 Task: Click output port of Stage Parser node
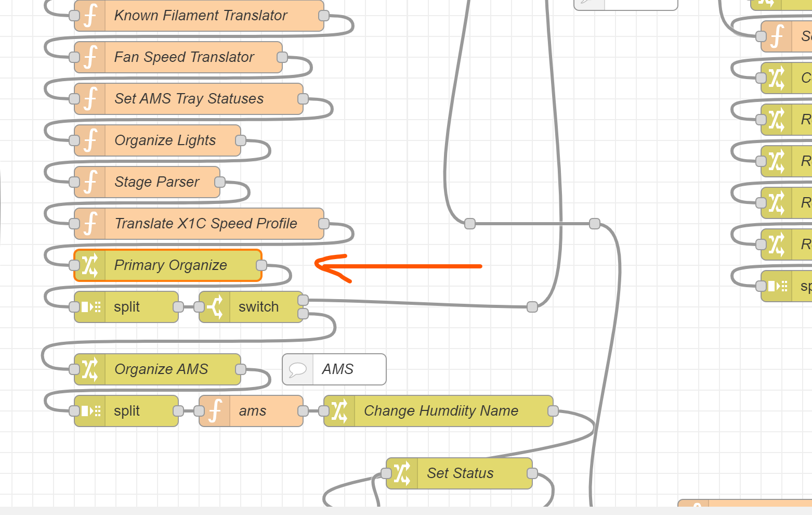(220, 182)
